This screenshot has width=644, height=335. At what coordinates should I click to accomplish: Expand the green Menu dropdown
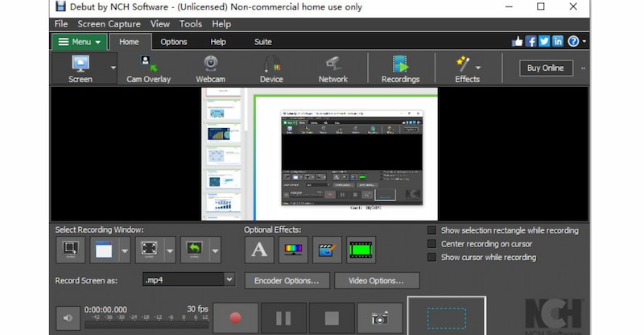pyautogui.click(x=79, y=42)
